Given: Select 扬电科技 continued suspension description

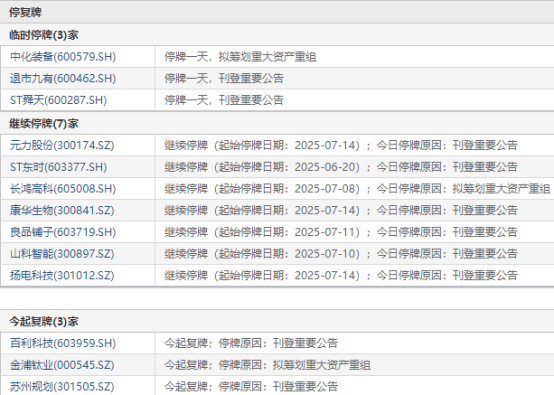Looking at the screenshot, I should (341, 275).
